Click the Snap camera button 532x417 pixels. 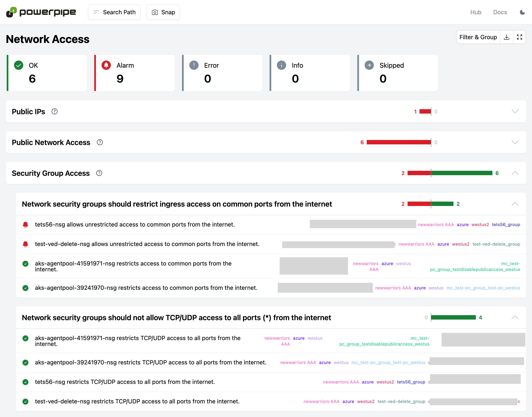tap(163, 12)
